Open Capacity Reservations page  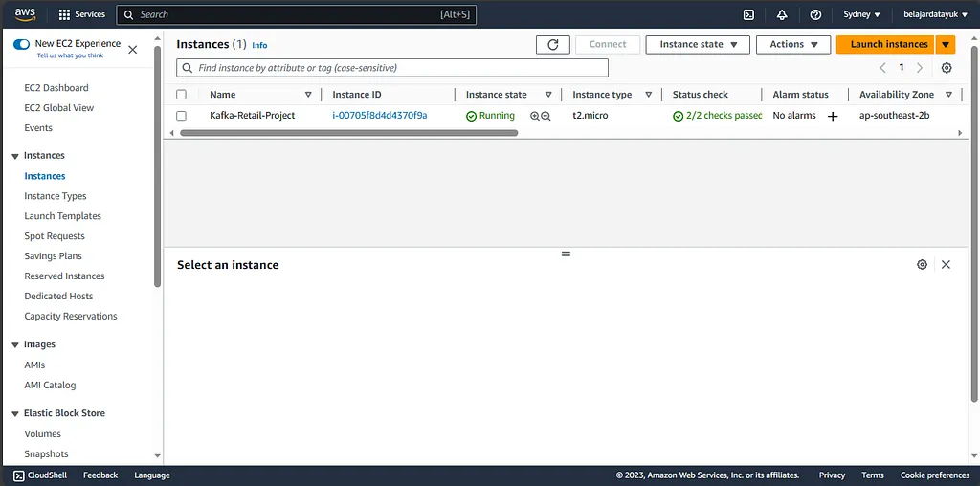[x=71, y=316]
